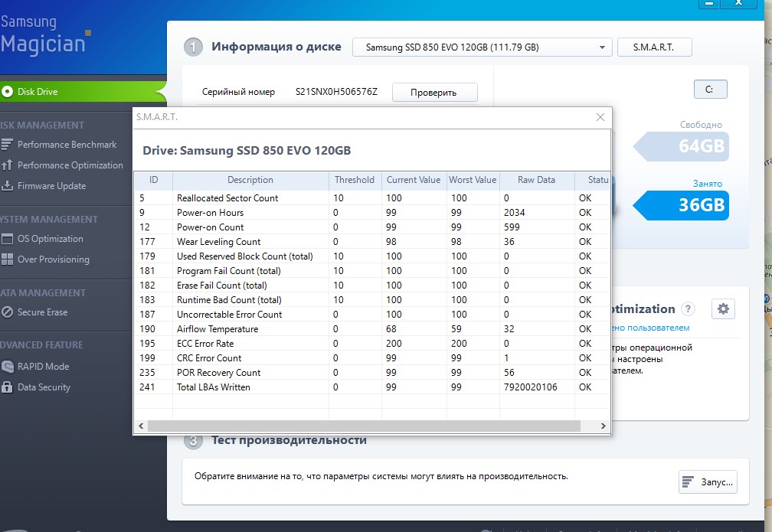Click the Проверить button
772x532 pixels.
tap(434, 93)
